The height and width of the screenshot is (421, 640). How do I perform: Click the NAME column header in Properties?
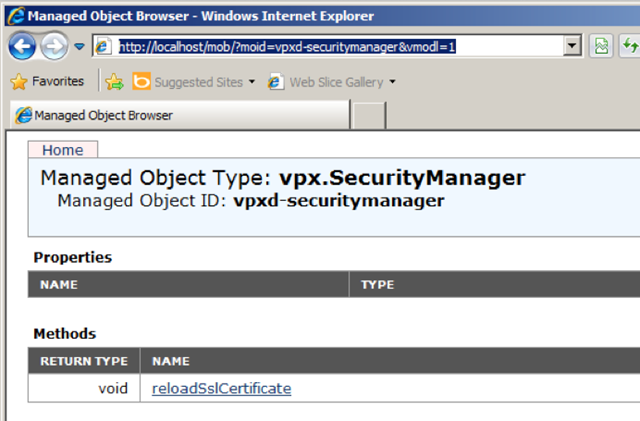pyautogui.click(x=59, y=284)
